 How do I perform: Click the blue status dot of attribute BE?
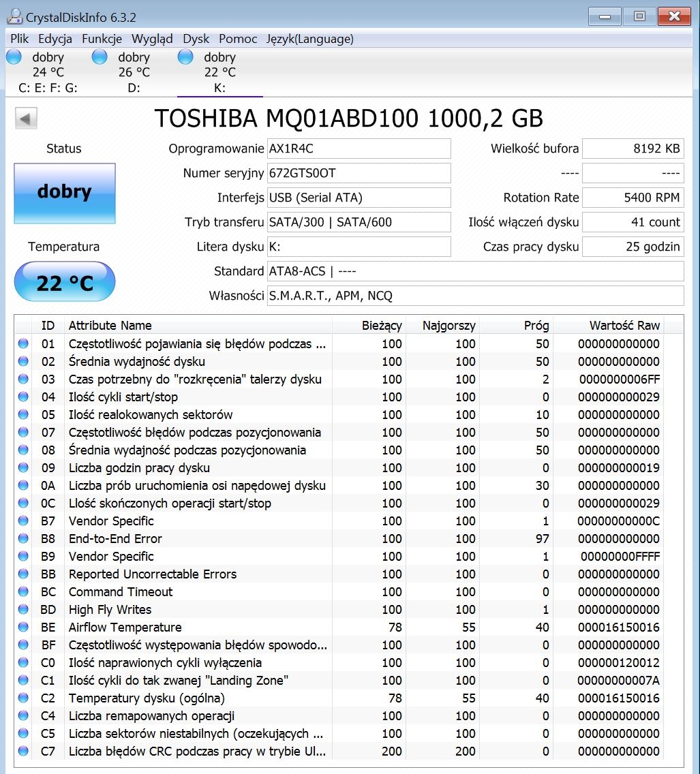[23, 627]
